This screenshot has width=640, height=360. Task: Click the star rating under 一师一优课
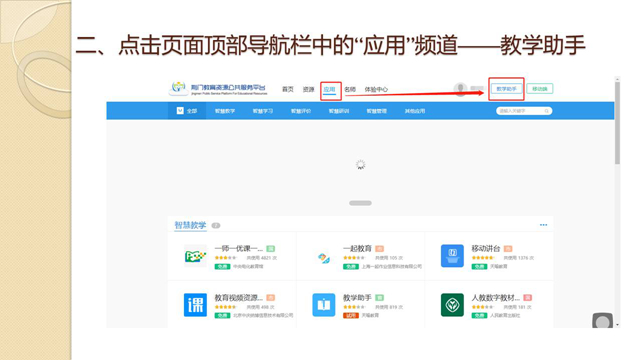pyautogui.click(x=225, y=258)
